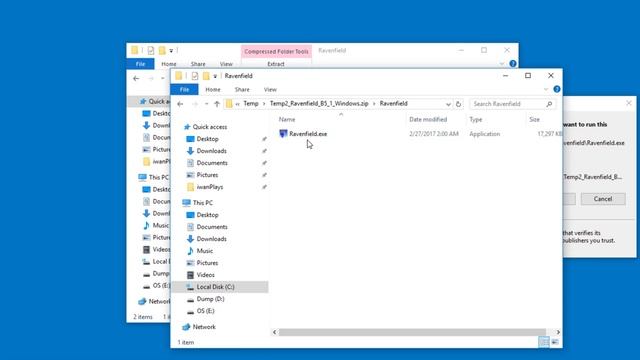Open the Home ribbon tab
640x360 pixels.
tap(213, 89)
